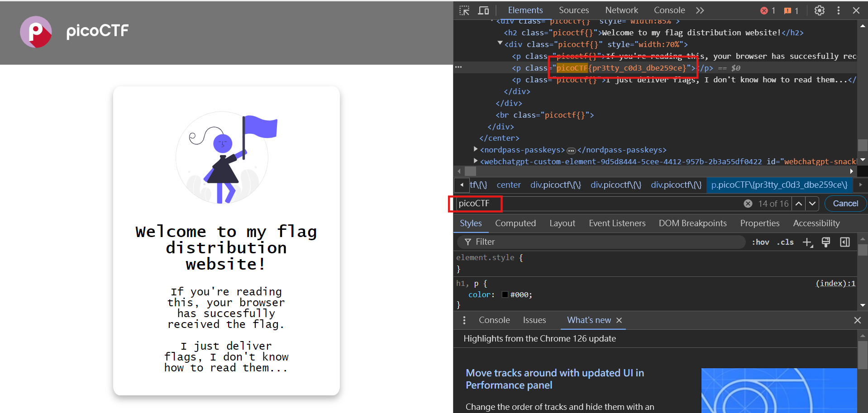Open the DevTools three-dot customize menu
The height and width of the screenshot is (413, 868).
pos(838,10)
